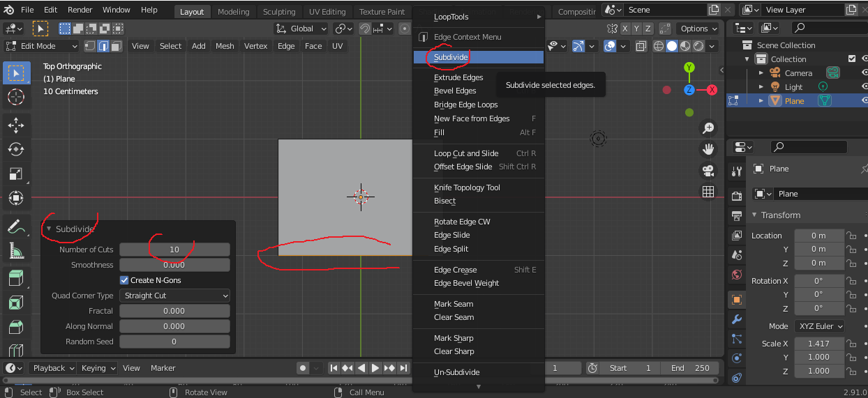
Task: Toggle face select mode button
Action: [x=116, y=46]
